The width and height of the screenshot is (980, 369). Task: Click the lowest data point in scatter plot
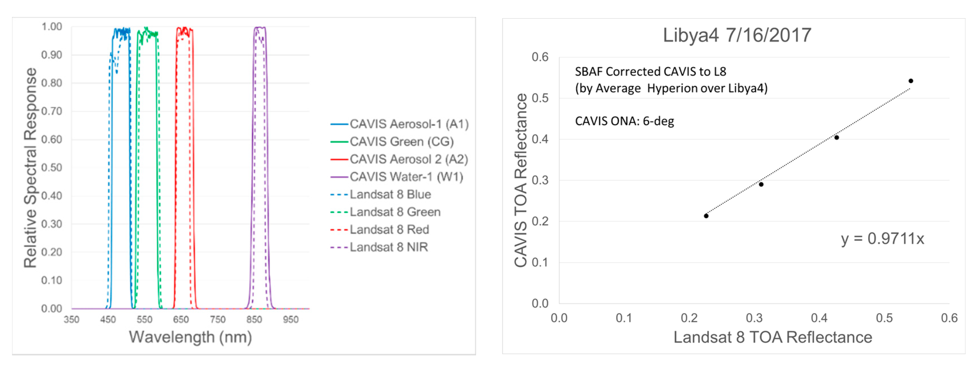706,216
